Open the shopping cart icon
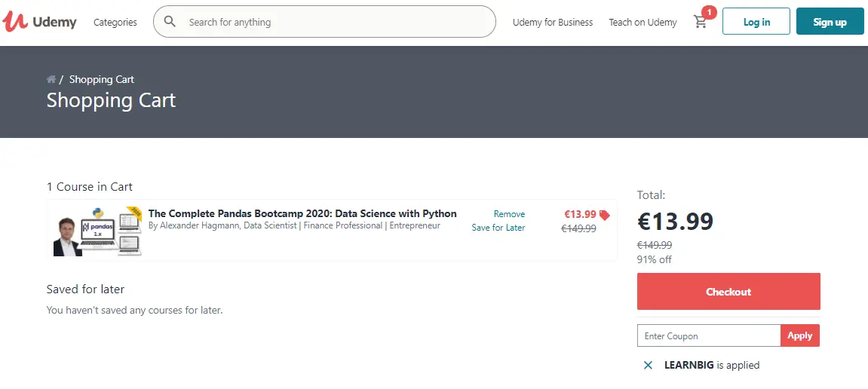This screenshot has width=868, height=389. (701, 22)
